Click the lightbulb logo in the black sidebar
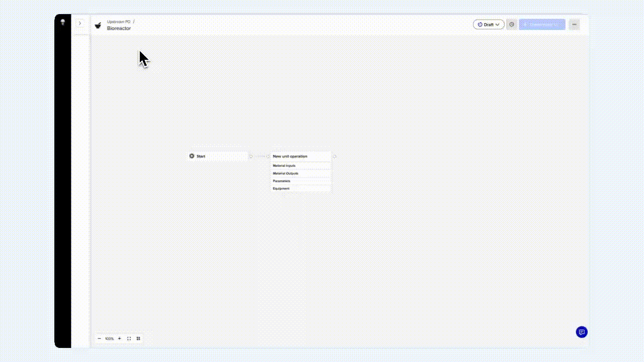 coord(63,23)
